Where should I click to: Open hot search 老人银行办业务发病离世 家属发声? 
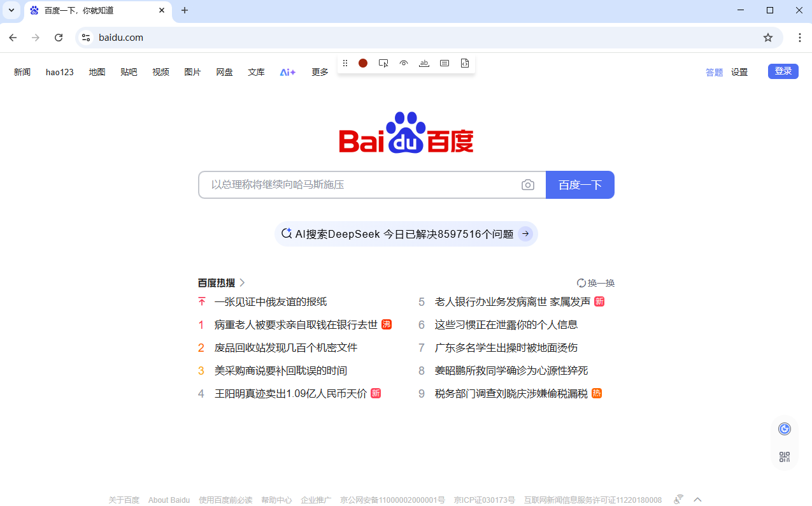coord(513,301)
